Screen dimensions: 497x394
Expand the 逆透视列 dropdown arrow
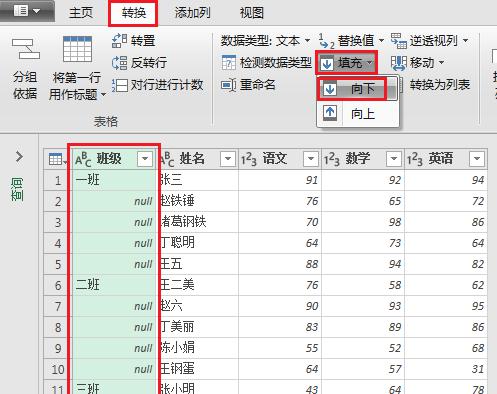pyautogui.click(x=465, y=41)
